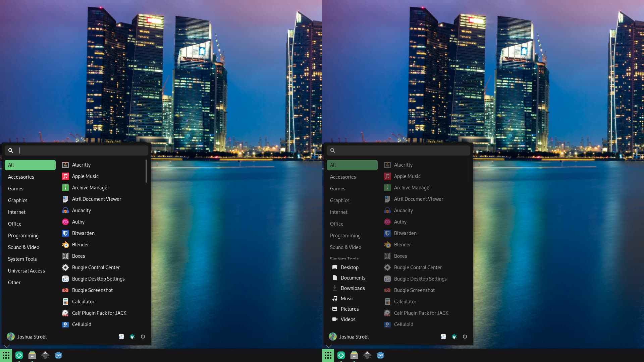Open Bitwarden password manager

(83, 233)
